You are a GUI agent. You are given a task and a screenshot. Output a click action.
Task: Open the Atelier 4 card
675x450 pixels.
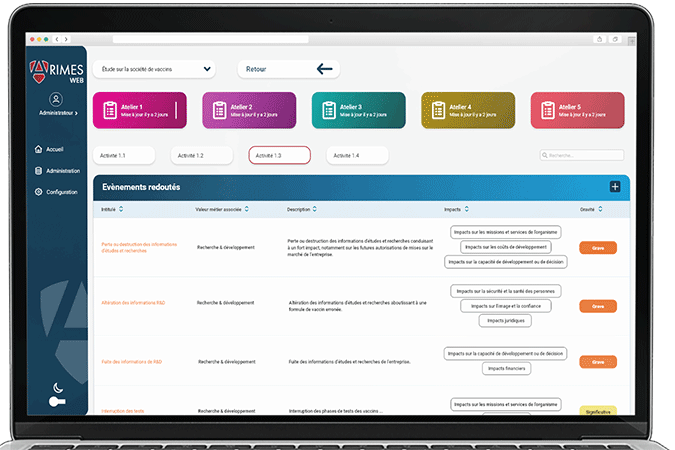coord(468,110)
